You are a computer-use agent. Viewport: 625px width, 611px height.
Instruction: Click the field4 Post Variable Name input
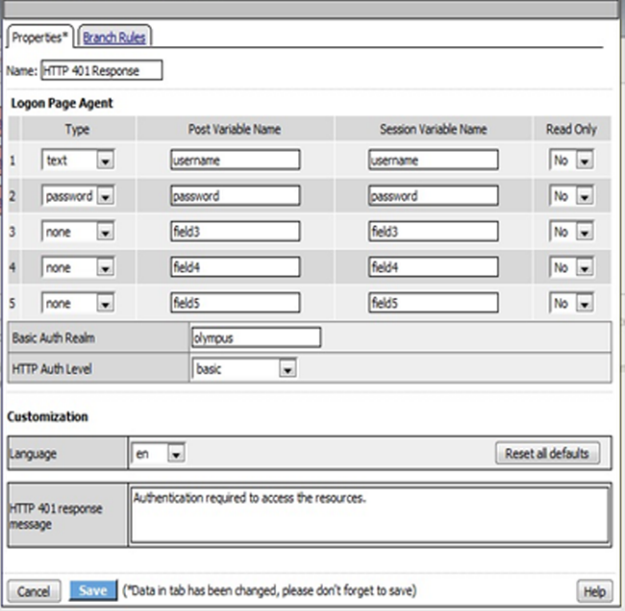pyautogui.click(x=235, y=268)
